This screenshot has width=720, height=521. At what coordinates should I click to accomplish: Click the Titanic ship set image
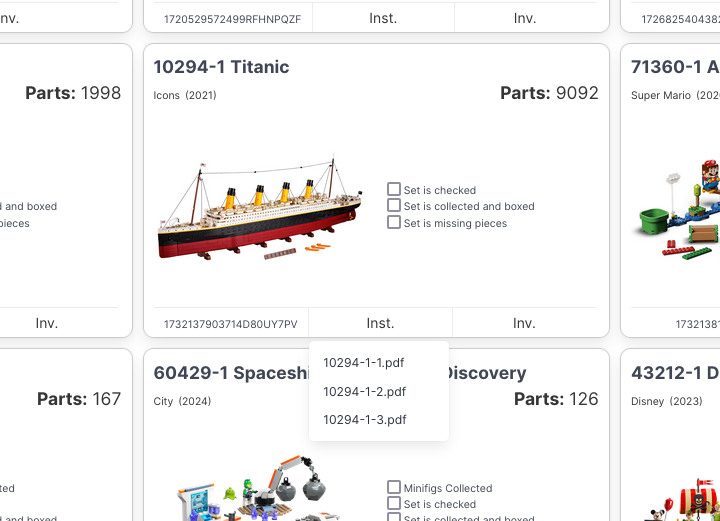point(259,208)
